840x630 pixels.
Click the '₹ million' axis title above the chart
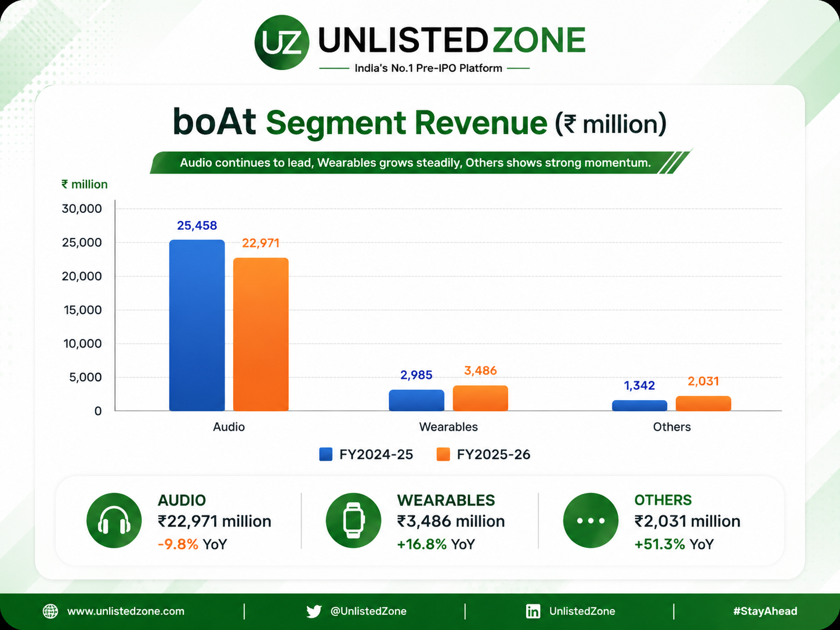[x=85, y=184]
